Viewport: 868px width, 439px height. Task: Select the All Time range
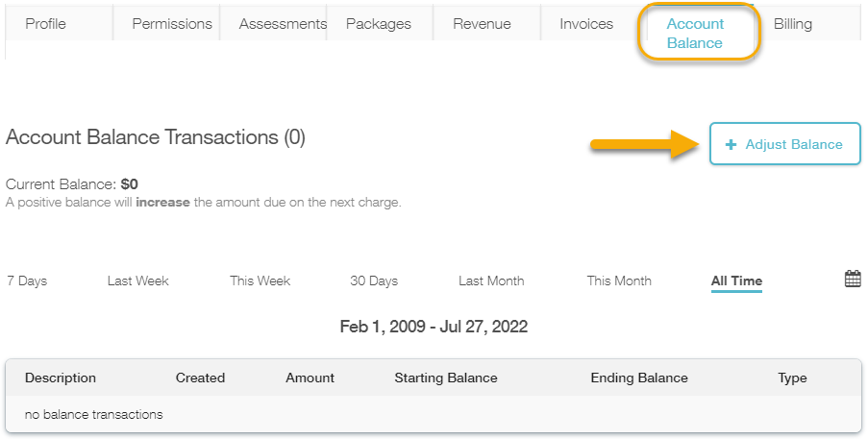pyautogui.click(x=736, y=281)
